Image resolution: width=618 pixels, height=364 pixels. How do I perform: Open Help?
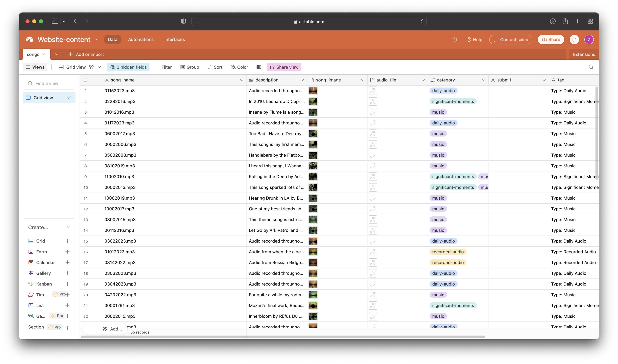coord(474,39)
